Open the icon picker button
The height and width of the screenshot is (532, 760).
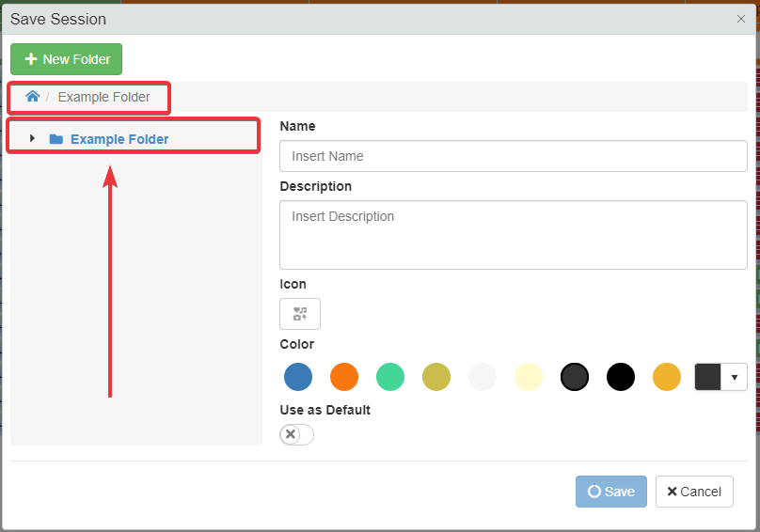click(300, 314)
